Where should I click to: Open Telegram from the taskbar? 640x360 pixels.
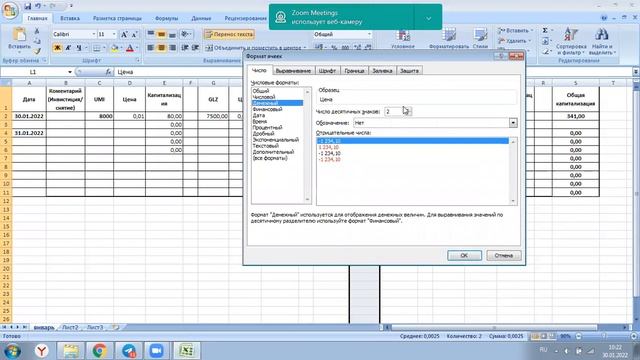point(129,351)
